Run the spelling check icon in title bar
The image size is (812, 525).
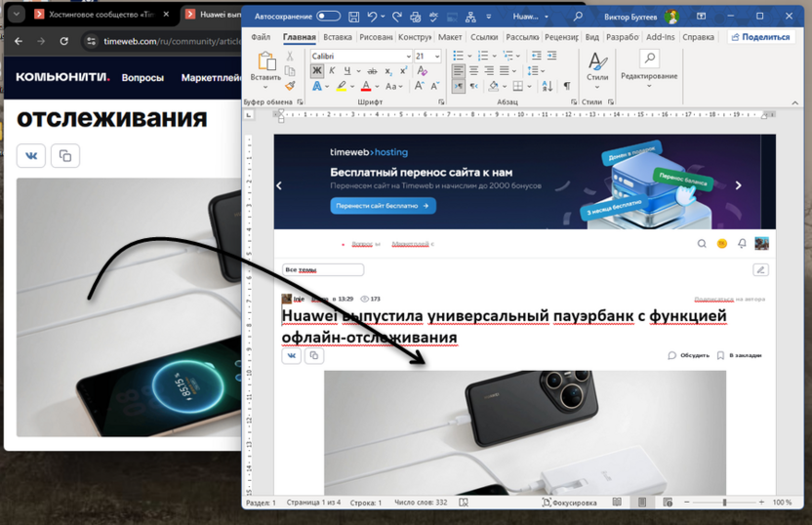[x=433, y=17]
